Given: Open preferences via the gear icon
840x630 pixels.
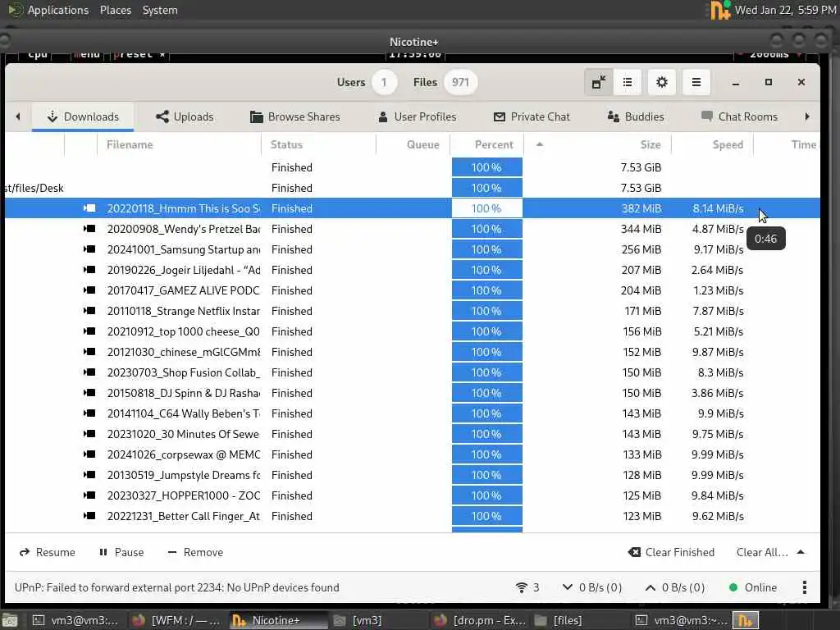Looking at the screenshot, I should pyautogui.click(x=662, y=83).
